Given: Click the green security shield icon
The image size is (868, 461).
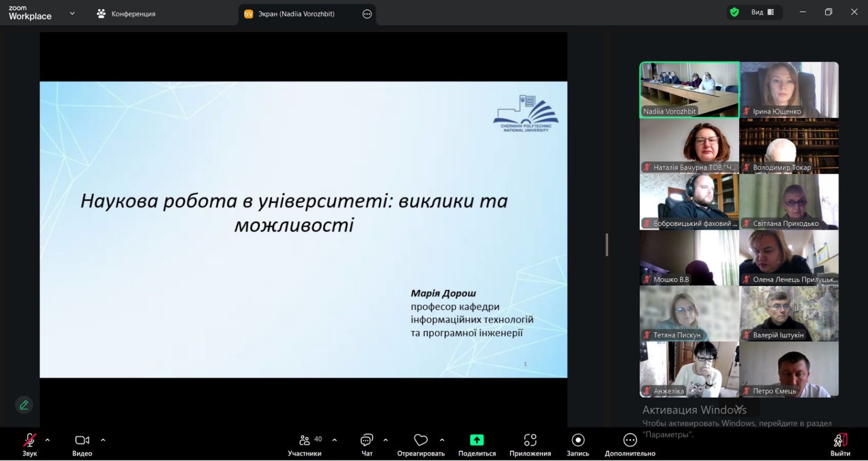Looking at the screenshot, I should coord(735,12).
